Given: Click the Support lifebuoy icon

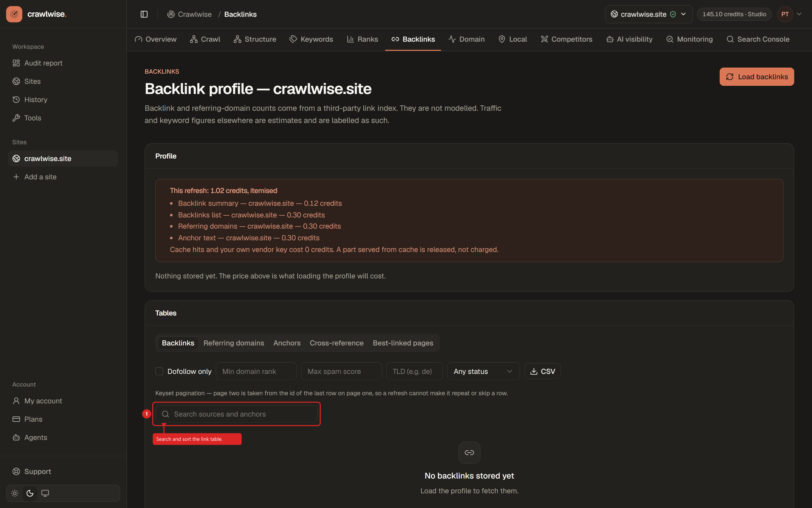Looking at the screenshot, I should click(x=16, y=471).
